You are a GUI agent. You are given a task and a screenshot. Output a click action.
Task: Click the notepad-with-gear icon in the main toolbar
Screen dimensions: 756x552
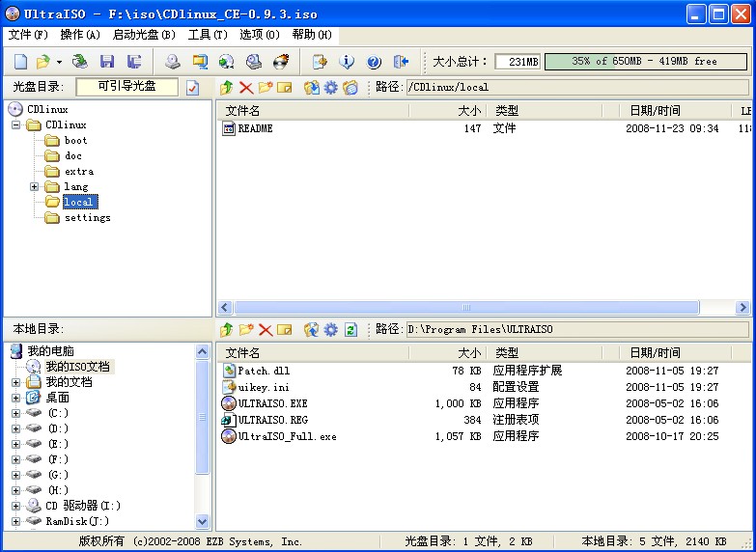(x=320, y=62)
